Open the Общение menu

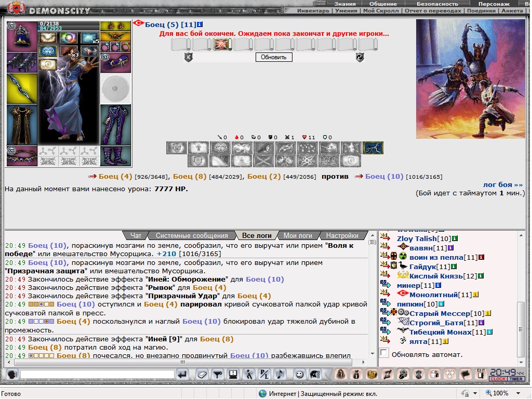coord(383,4)
